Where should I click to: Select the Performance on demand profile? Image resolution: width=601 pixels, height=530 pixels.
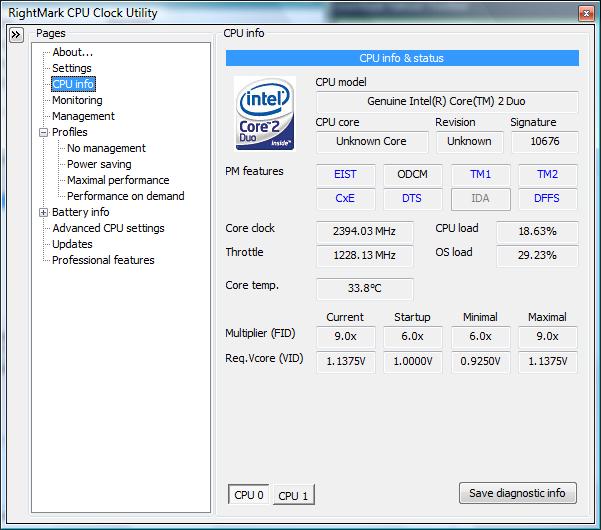pos(125,196)
